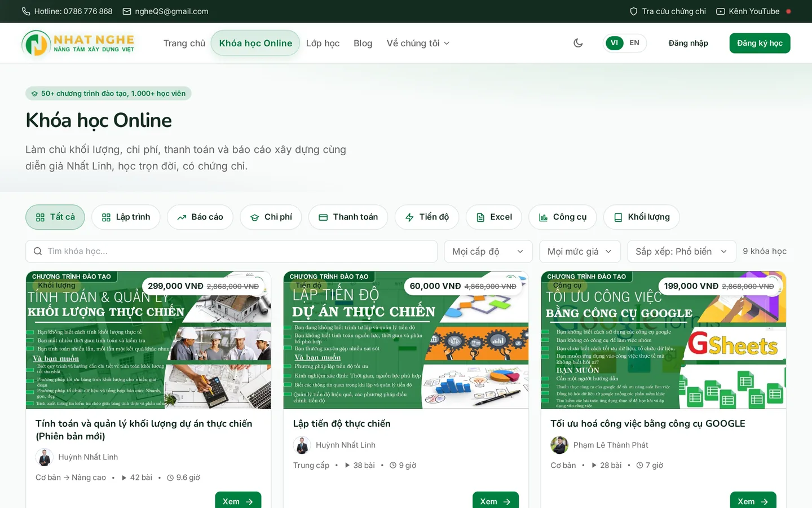Go to Lớp học page
The width and height of the screenshot is (812, 508).
click(323, 43)
